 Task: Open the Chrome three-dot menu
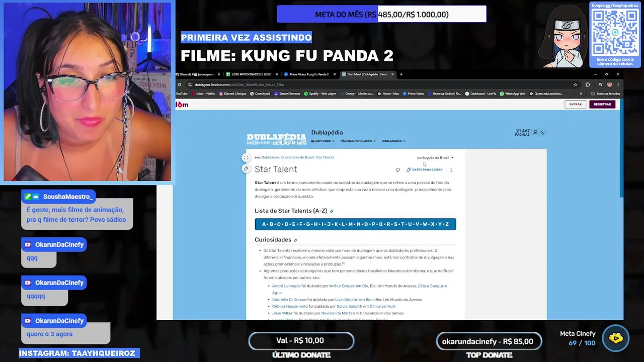pos(618,84)
